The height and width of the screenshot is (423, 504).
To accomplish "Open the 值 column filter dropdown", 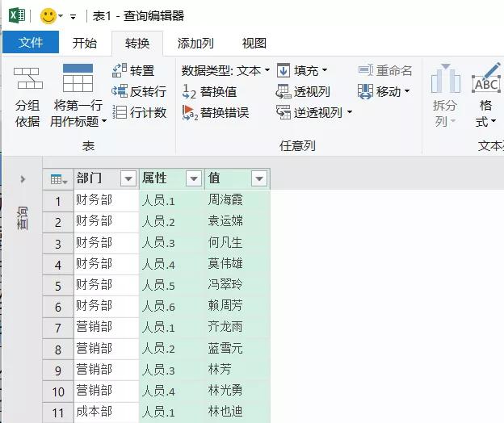I will coord(259,178).
